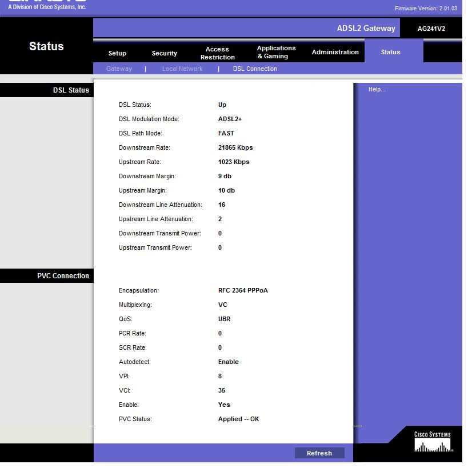Click the Refresh button
This screenshot has width=476, height=468.
[319, 453]
